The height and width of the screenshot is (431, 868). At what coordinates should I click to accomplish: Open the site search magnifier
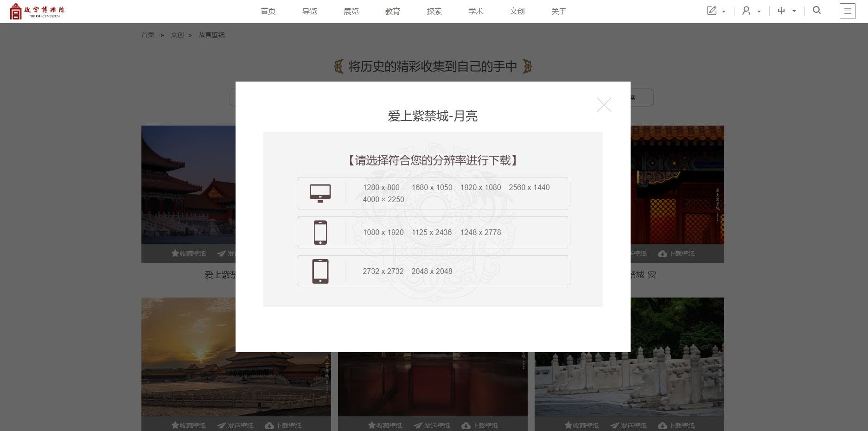click(x=817, y=10)
